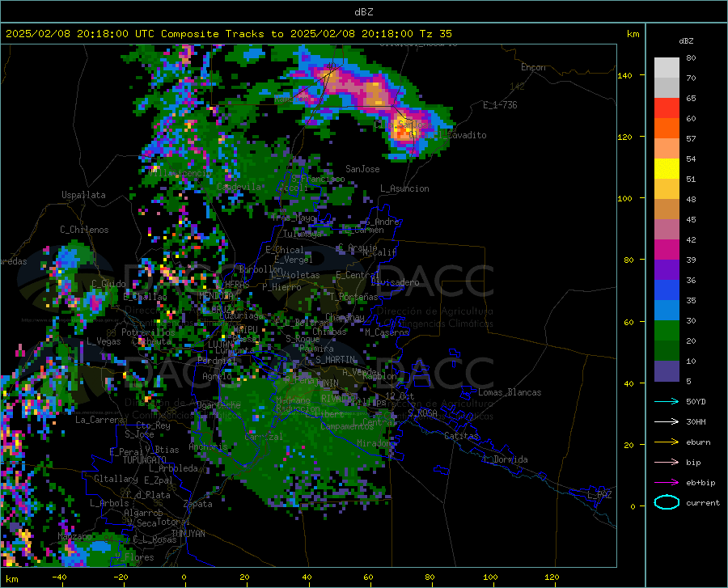Viewport: 728px width, 588px height.
Task: Click the Catitas place label
Action: click(x=461, y=436)
